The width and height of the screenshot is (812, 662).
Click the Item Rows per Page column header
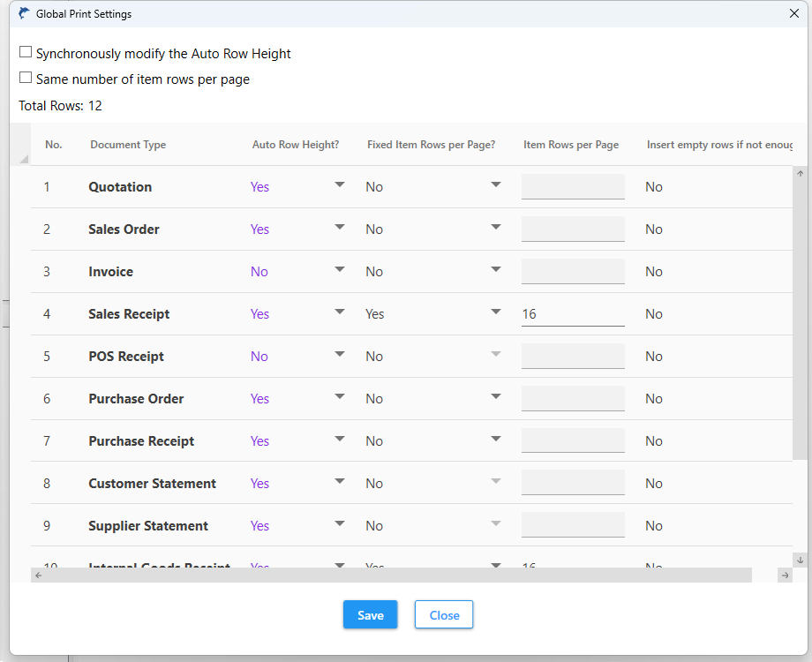pos(571,145)
